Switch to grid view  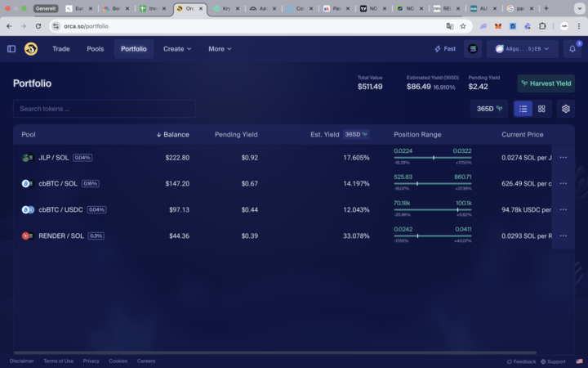pyautogui.click(x=541, y=109)
